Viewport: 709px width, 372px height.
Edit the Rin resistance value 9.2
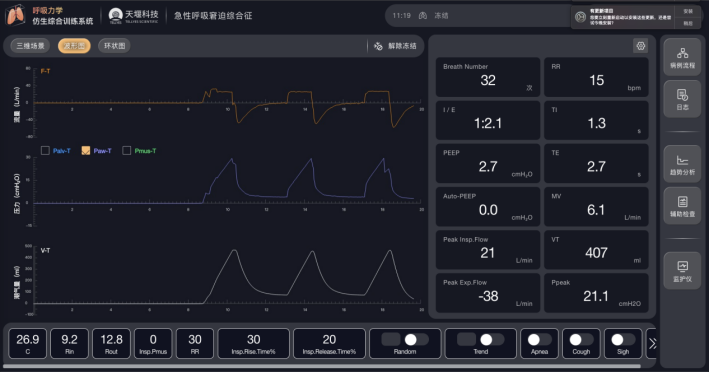coord(69,344)
